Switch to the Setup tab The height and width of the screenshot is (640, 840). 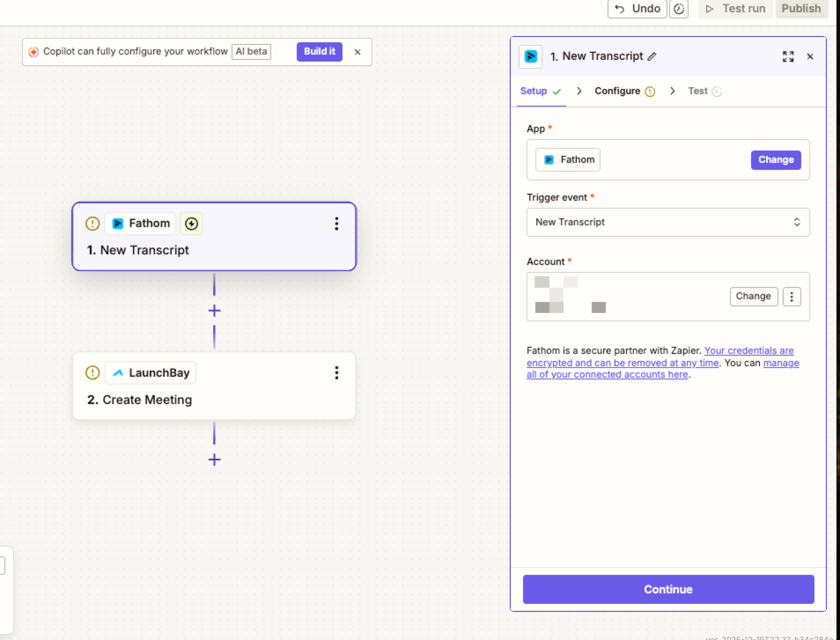(541, 91)
